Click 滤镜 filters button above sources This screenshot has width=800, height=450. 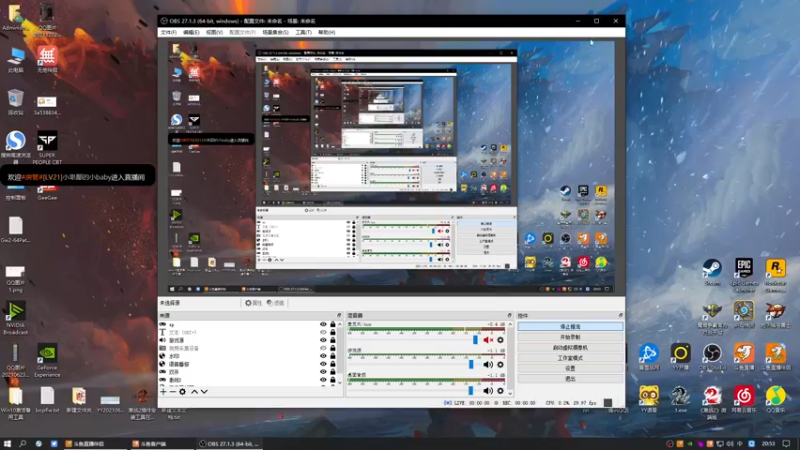(x=276, y=303)
